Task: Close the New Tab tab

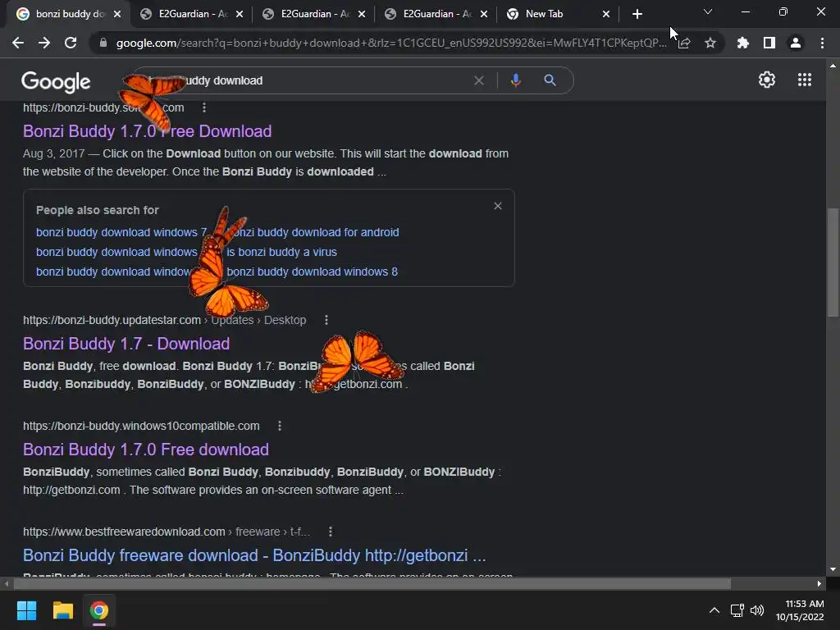Action: tap(606, 14)
